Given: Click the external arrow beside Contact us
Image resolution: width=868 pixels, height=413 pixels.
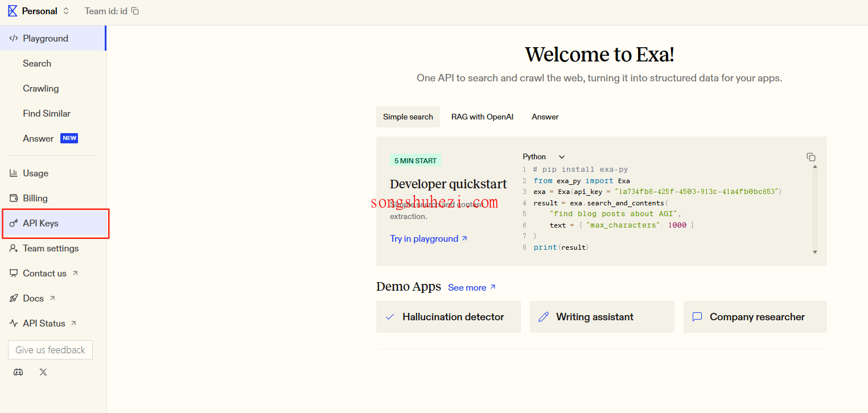Looking at the screenshot, I should click(75, 273).
